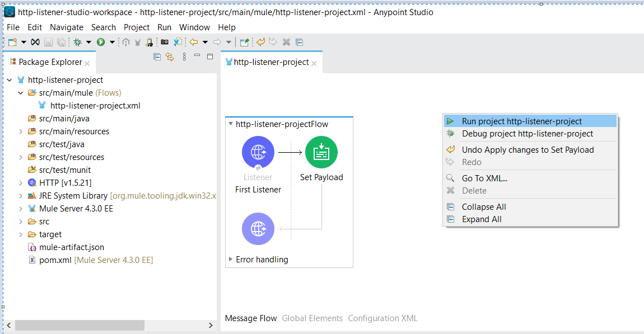Select the Set Payload component icon

pyautogui.click(x=321, y=152)
